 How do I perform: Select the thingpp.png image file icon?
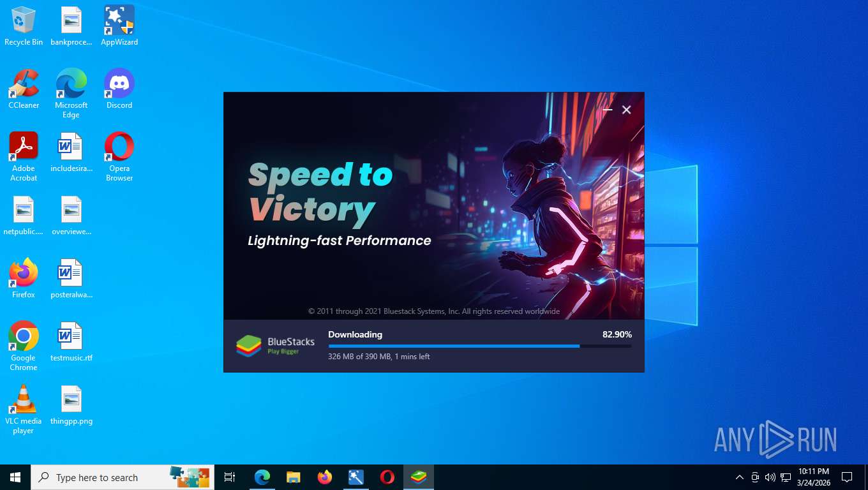(x=71, y=405)
